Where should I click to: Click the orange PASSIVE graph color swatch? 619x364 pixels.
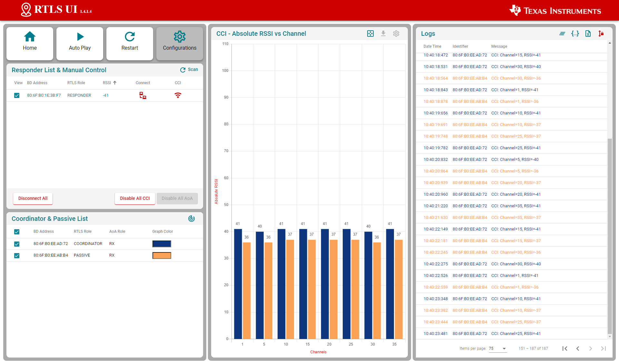coord(162,256)
